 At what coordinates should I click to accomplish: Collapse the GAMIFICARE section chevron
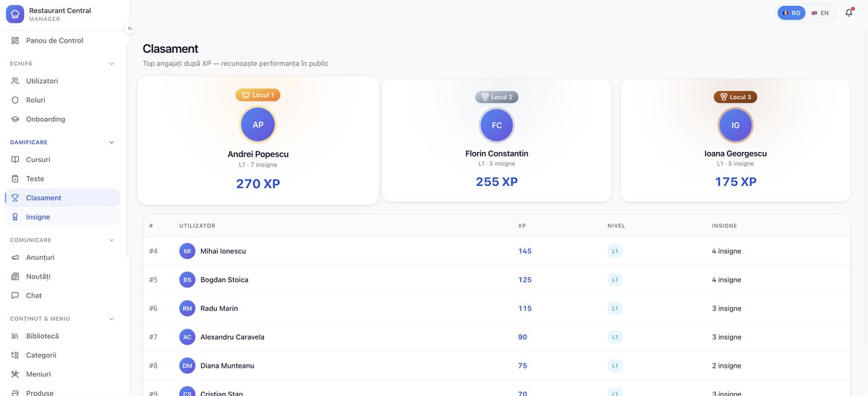[111, 142]
